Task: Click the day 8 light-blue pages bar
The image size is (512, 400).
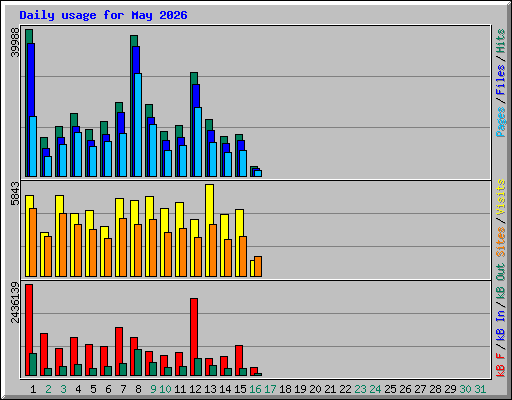Action: 138,125
